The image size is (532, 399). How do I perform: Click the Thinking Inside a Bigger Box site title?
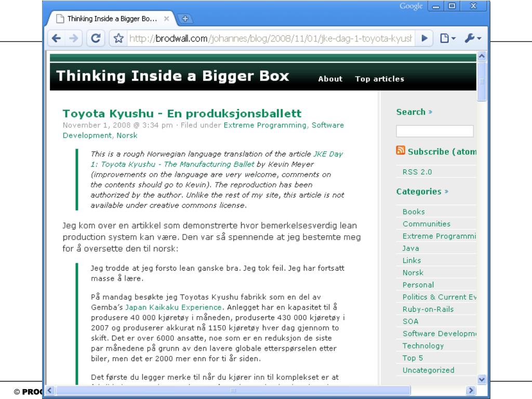click(172, 76)
